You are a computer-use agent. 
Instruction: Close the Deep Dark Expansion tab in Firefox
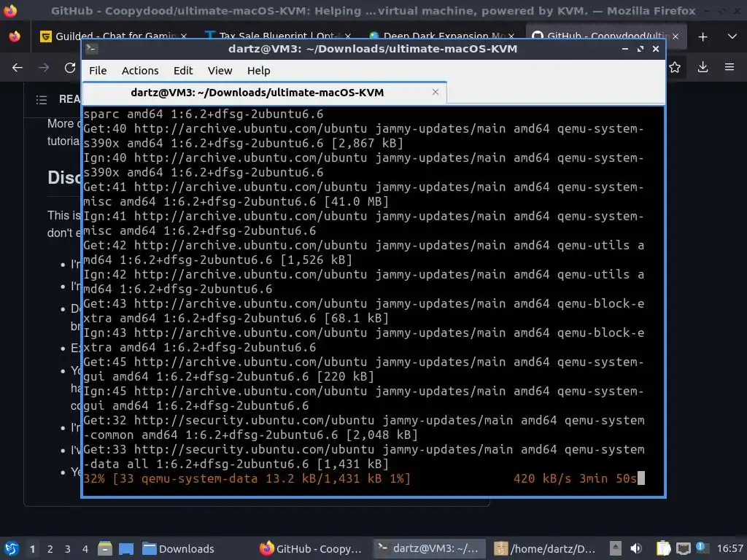click(511, 36)
